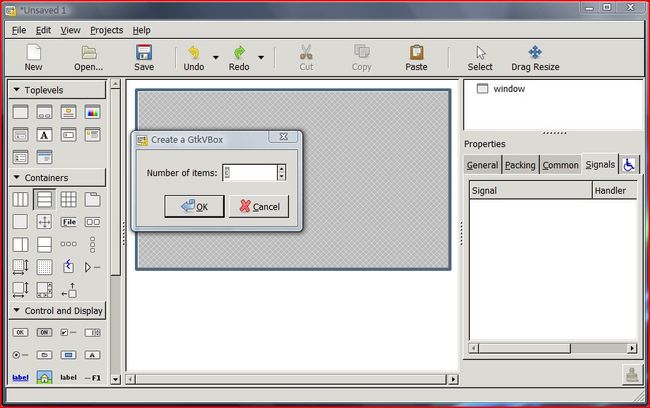Viewport: 650px width, 408px height.
Task: Open the File menu
Action: point(19,30)
